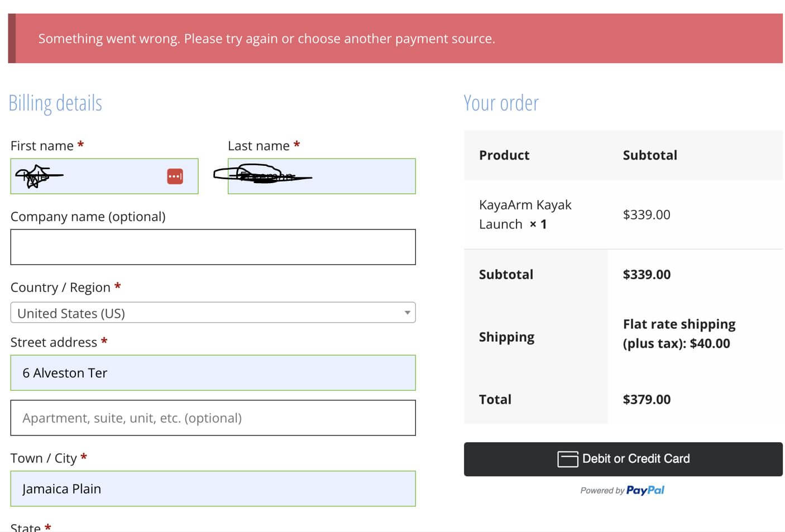Focus the Town / City field with Jamaica Plain
This screenshot has height=532, width=785.
click(213, 489)
